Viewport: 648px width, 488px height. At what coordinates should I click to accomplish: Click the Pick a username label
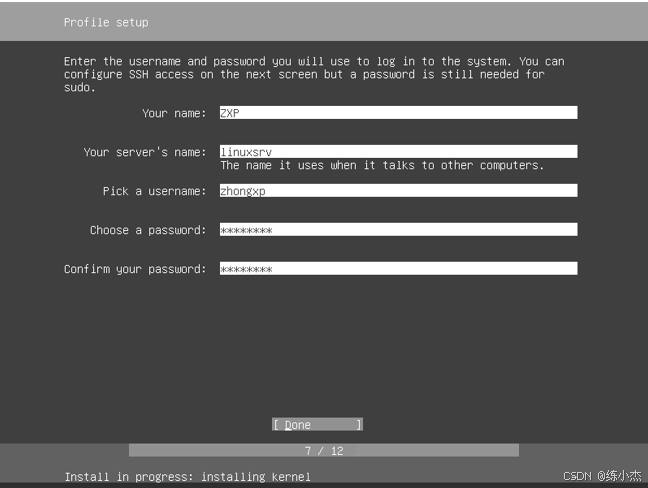click(155, 191)
